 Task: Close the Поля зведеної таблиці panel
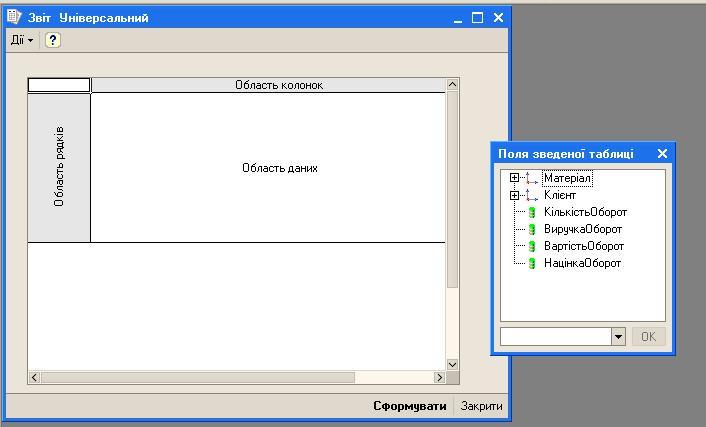tap(662, 154)
